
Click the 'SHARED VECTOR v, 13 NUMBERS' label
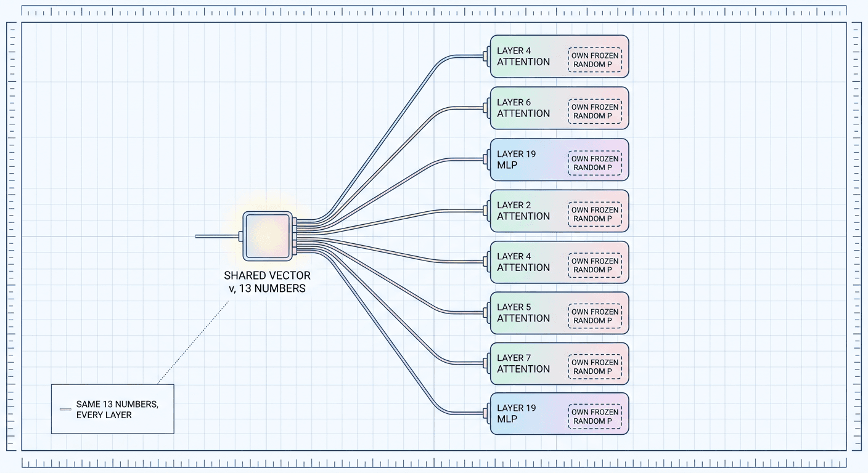coord(267,282)
